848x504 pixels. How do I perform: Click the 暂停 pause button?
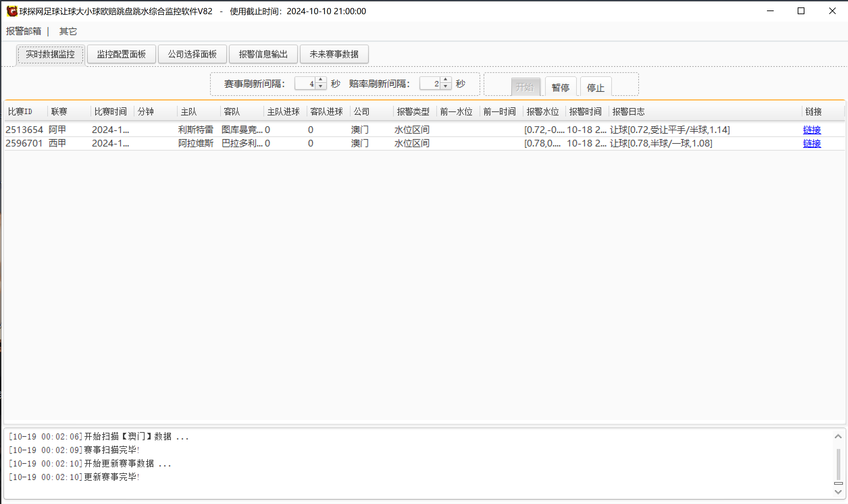(560, 88)
